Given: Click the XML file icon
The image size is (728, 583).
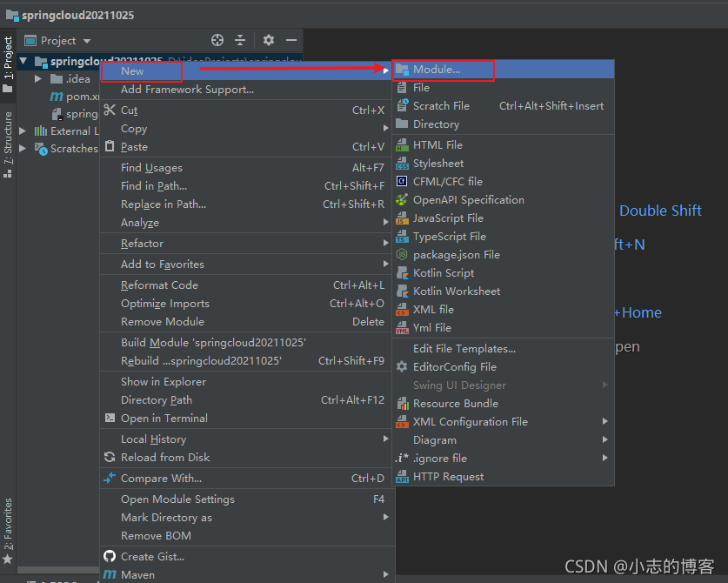Looking at the screenshot, I should point(402,310).
